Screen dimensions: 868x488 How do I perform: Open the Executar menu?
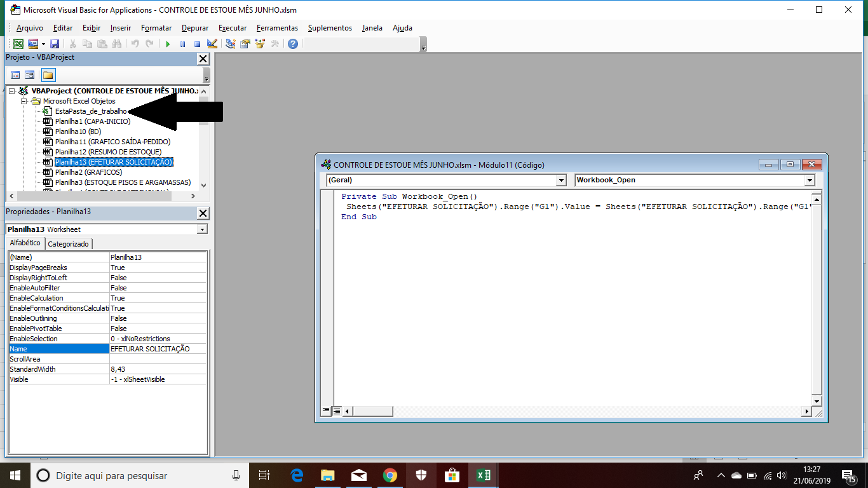coord(233,28)
